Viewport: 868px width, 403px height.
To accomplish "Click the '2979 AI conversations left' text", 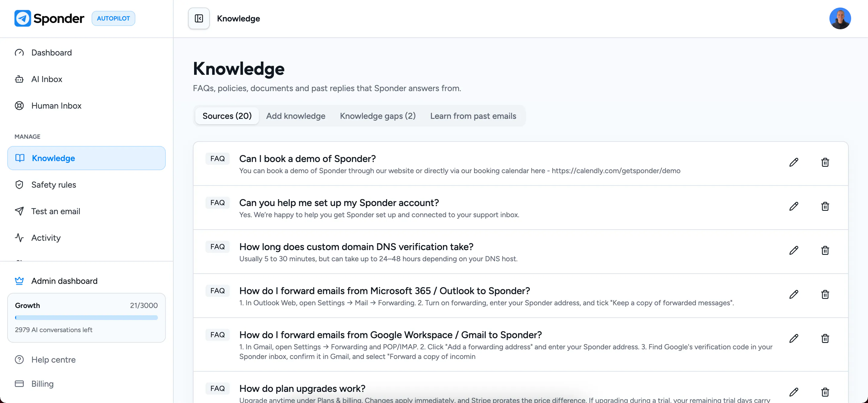I will (x=54, y=330).
